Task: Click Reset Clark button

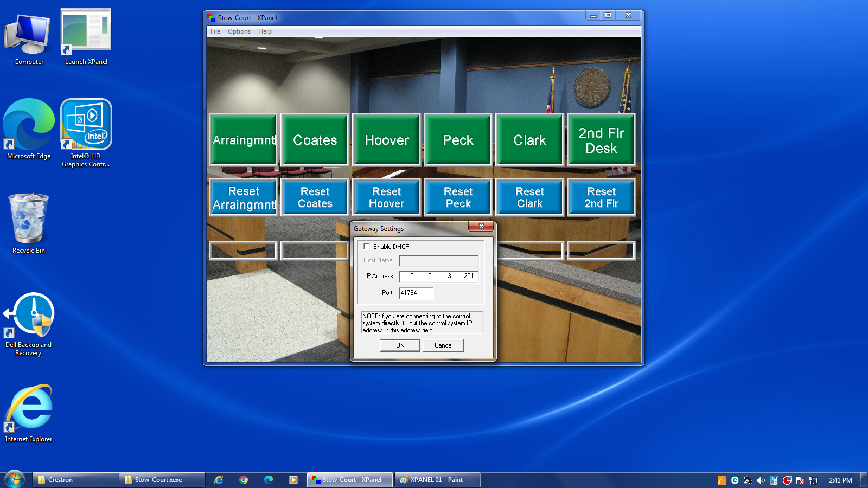Action: pos(530,198)
